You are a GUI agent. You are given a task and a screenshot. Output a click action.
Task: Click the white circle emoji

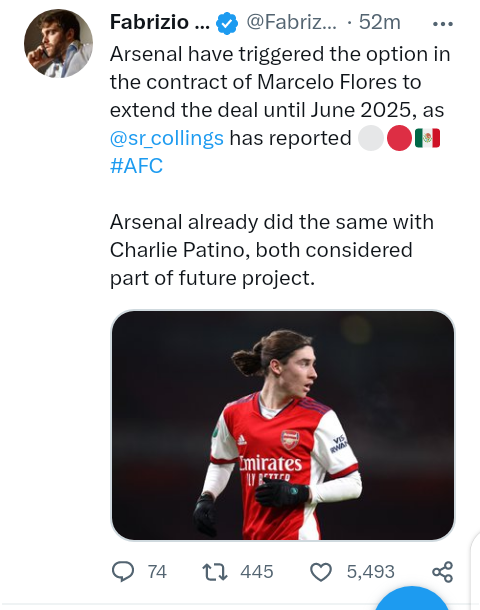pos(371,138)
